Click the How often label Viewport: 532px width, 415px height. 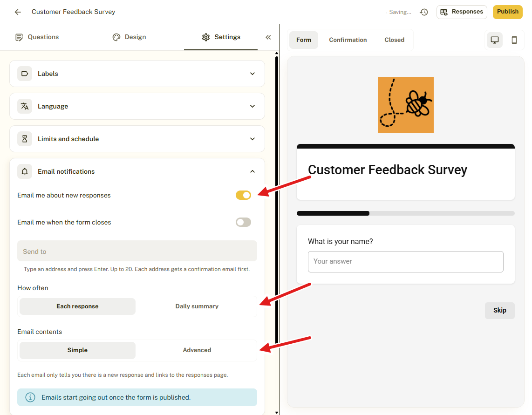(33, 288)
